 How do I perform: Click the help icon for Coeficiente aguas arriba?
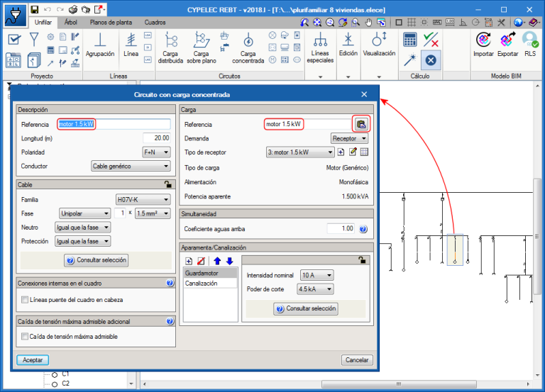pyautogui.click(x=363, y=229)
